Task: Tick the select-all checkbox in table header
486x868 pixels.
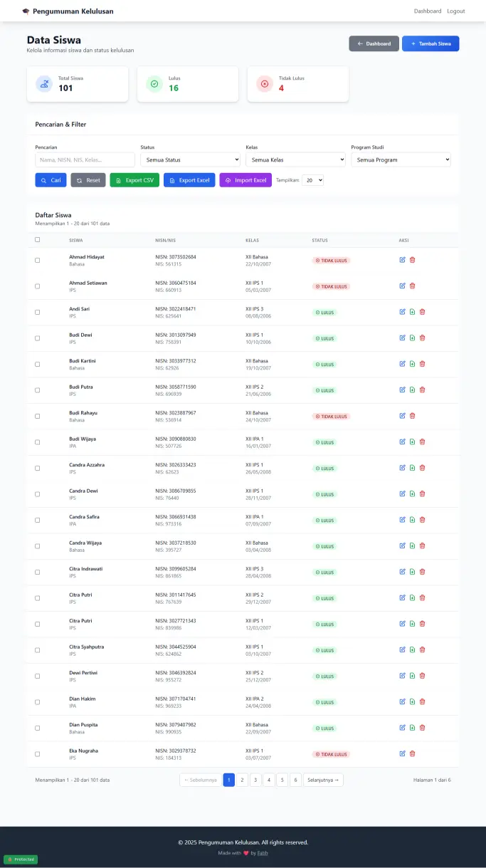Action: click(x=38, y=240)
